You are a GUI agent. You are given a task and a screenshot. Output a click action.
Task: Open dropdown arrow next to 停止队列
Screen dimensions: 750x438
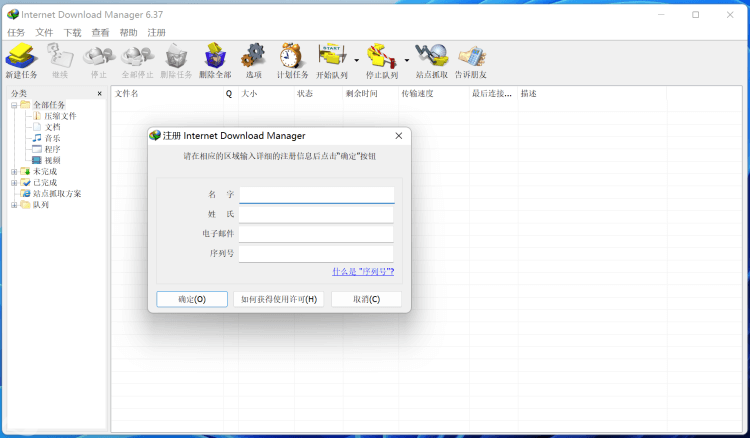(407, 60)
